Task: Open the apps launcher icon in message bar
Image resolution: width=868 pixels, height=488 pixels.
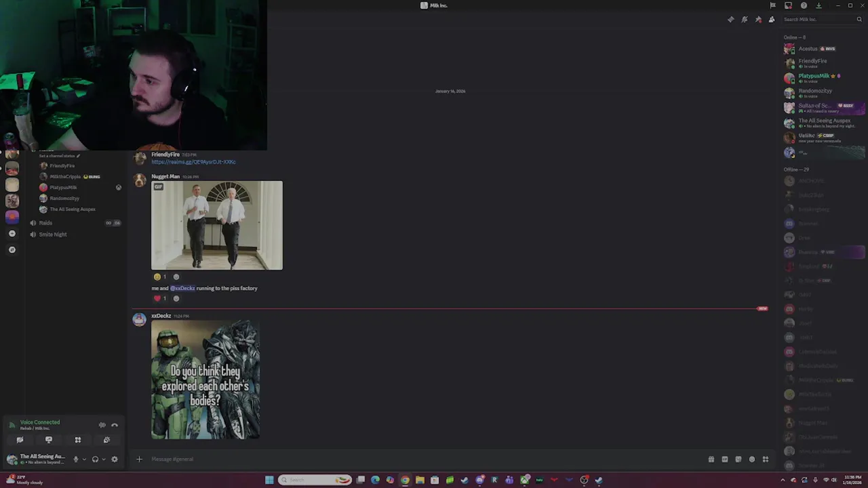Action: 765,460
